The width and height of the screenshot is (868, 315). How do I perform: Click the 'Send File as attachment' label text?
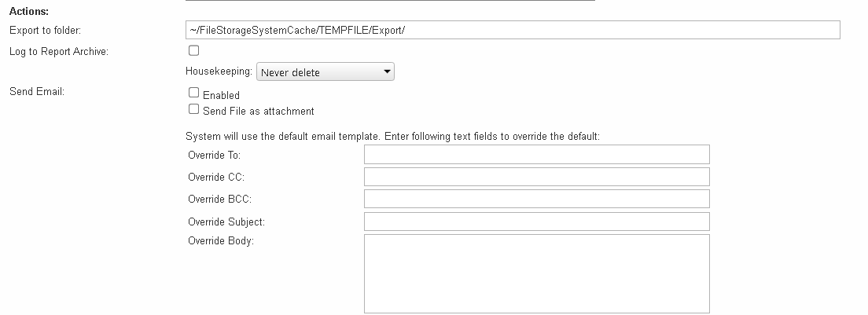pos(259,111)
